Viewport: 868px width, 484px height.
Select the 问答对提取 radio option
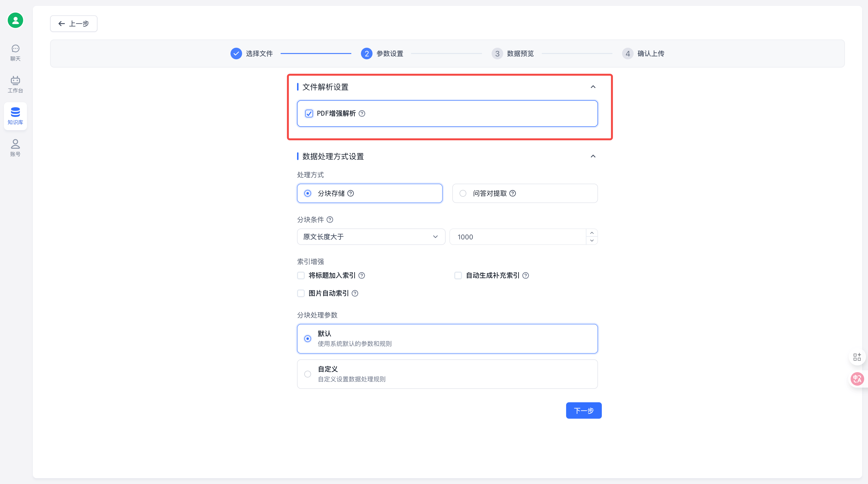point(463,193)
